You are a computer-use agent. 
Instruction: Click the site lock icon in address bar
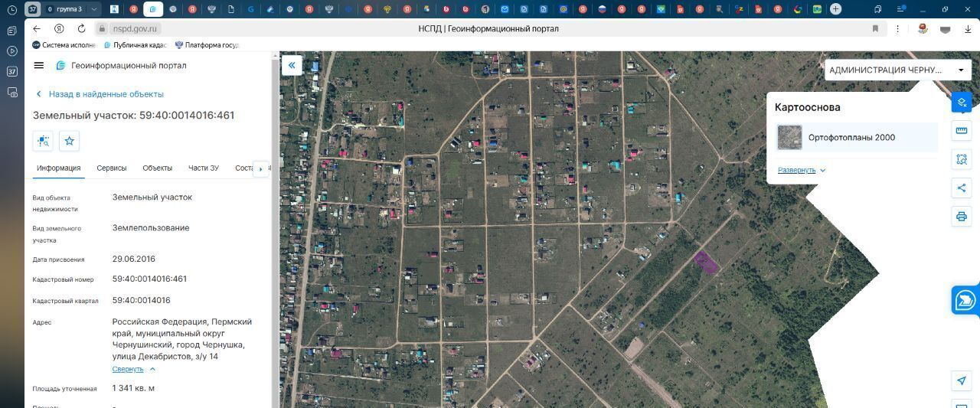[x=102, y=28]
